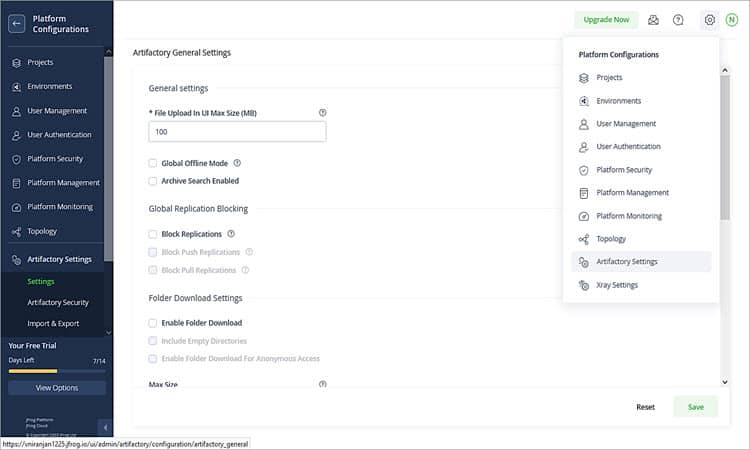Select Platform Security from the dropdown panel
The width and height of the screenshot is (750, 450).
624,170
